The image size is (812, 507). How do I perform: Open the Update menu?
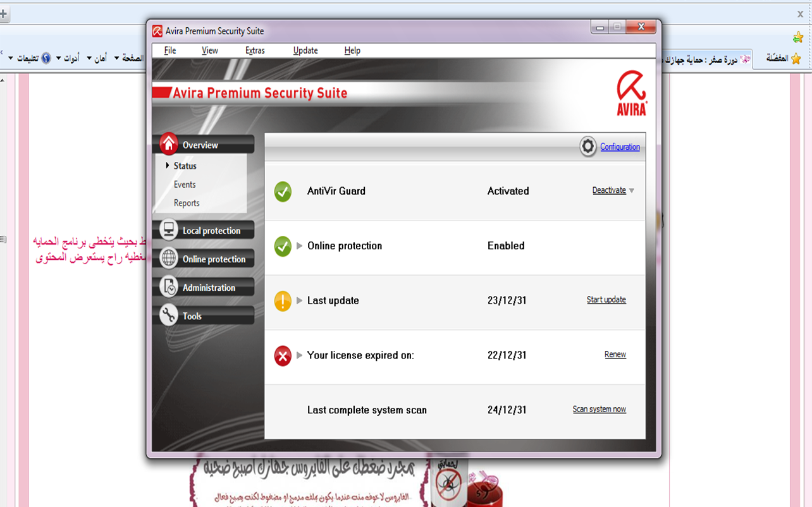[305, 51]
